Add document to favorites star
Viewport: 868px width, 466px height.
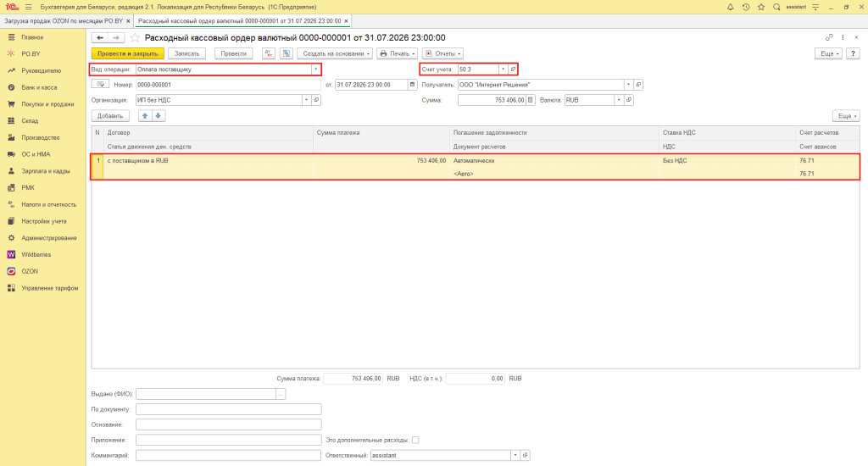135,37
